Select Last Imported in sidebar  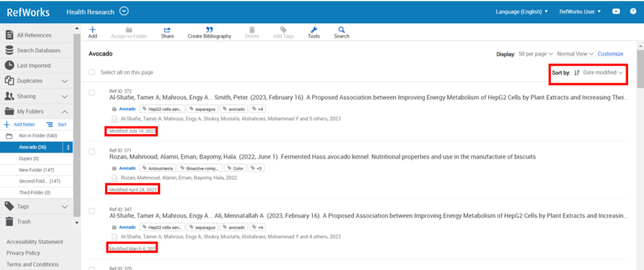point(34,65)
